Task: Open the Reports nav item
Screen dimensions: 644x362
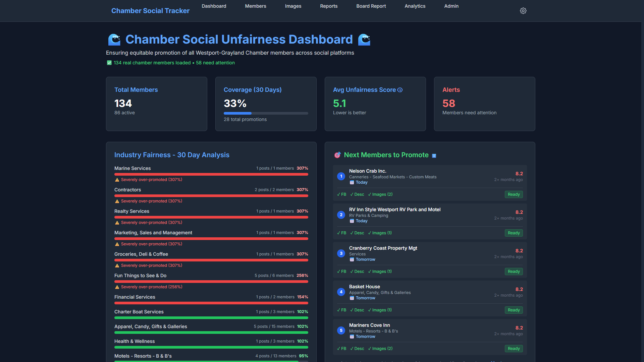Action: click(x=329, y=6)
